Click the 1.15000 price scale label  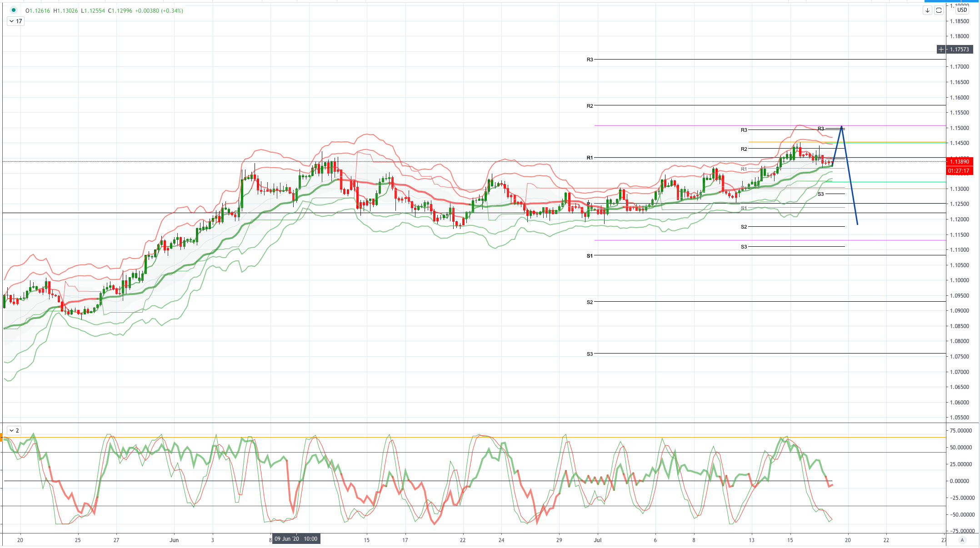959,128
